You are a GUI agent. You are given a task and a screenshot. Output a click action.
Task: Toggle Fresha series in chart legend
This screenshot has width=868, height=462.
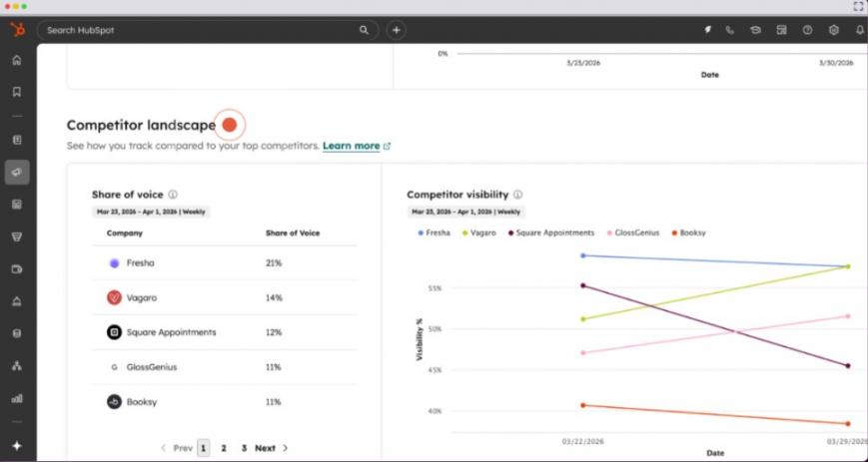tap(434, 232)
